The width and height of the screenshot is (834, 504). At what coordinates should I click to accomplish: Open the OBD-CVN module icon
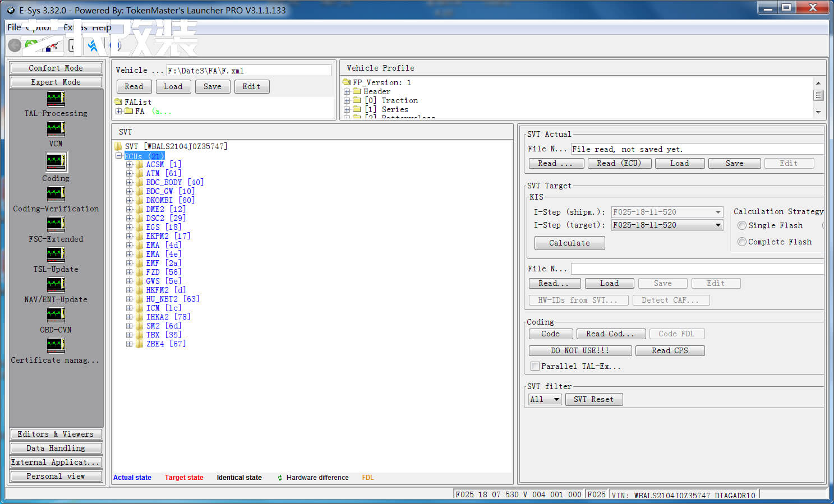[56, 315]
